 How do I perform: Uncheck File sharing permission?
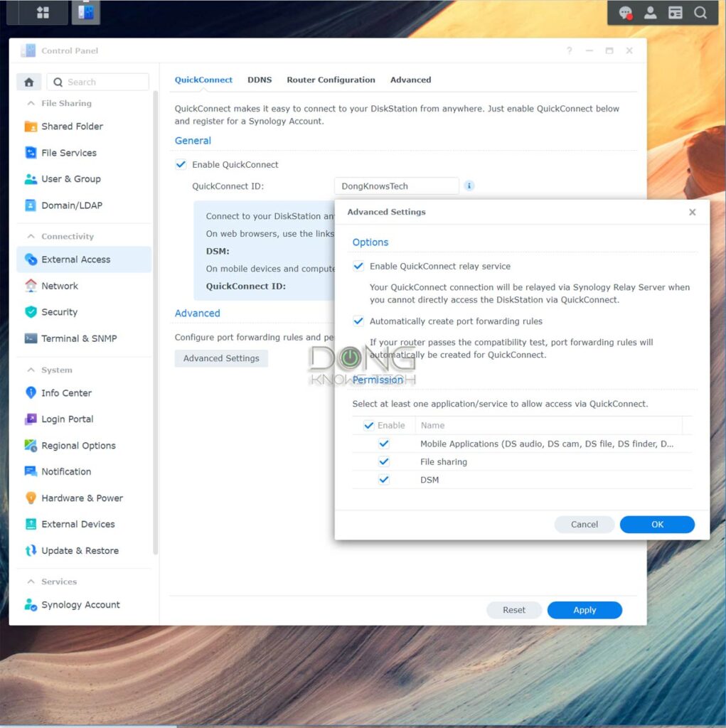[x=384, y=462]
